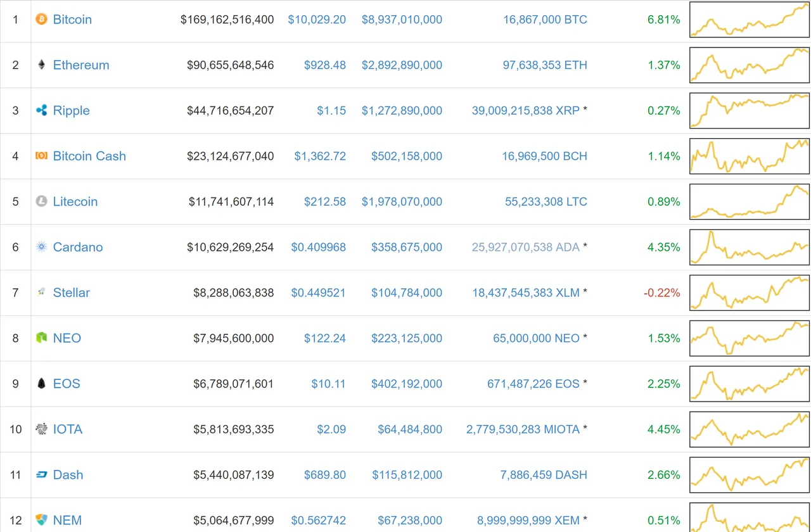Image resolution: width=811 pixels, height=532 pixels.
Task: Click NEO supply 65,000,000 NEO
Action: pyautogui.click(x=537, y=339)
